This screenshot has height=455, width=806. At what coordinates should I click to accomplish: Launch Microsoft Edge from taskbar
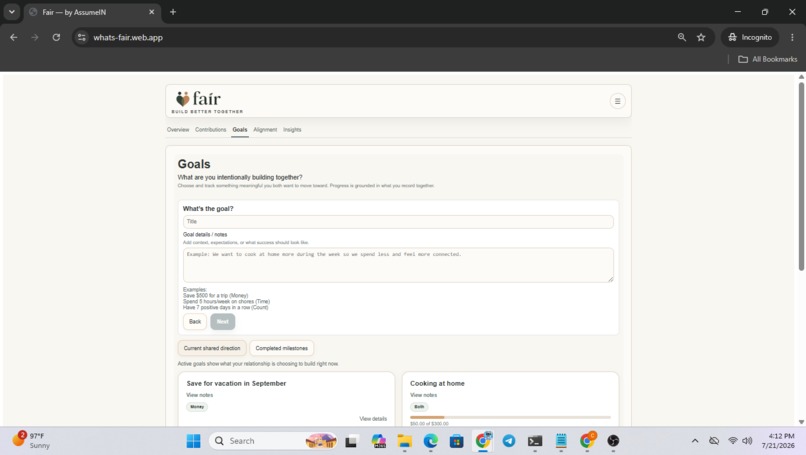pyautogui.click(x=431, y=441)
